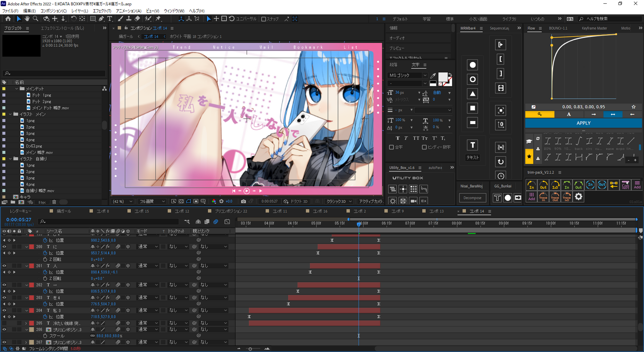Click the T text button in MRMbar4

click(x=473, y=145)
